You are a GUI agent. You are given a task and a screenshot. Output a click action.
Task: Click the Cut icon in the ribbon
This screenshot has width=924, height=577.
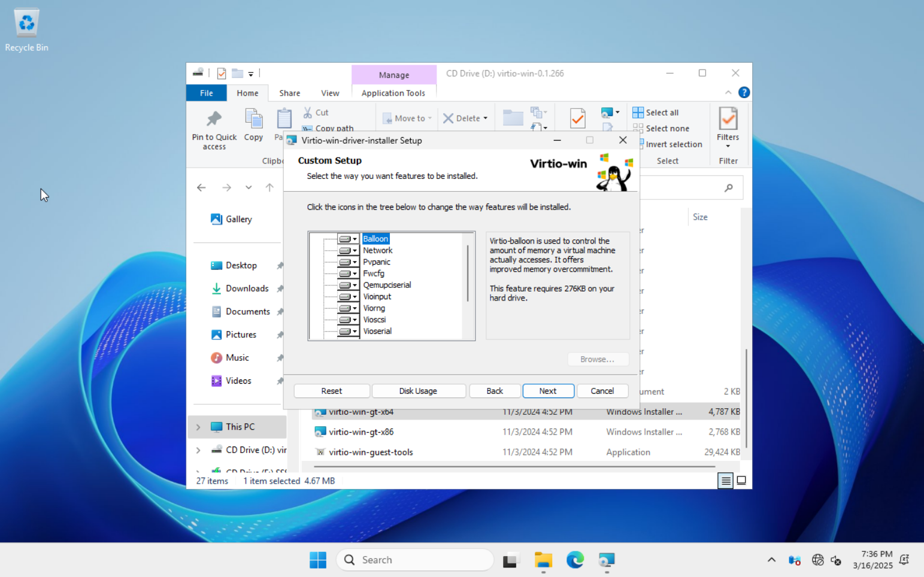pos(307,111)
